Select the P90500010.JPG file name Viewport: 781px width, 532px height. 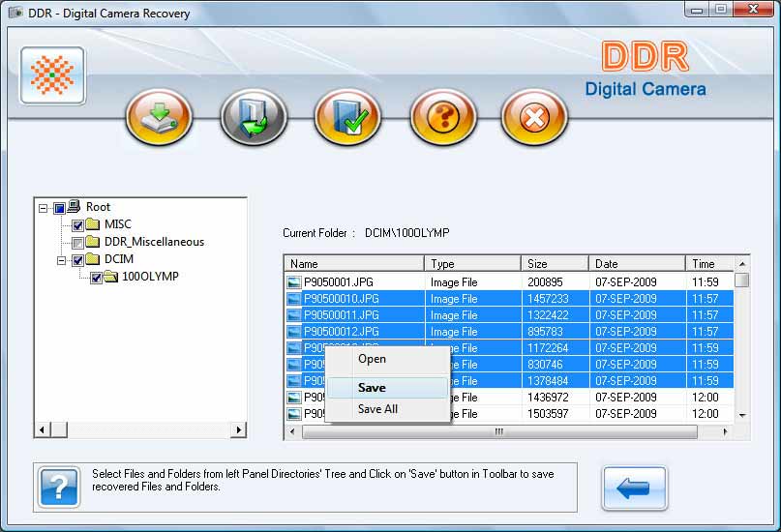tap(342, 299)
